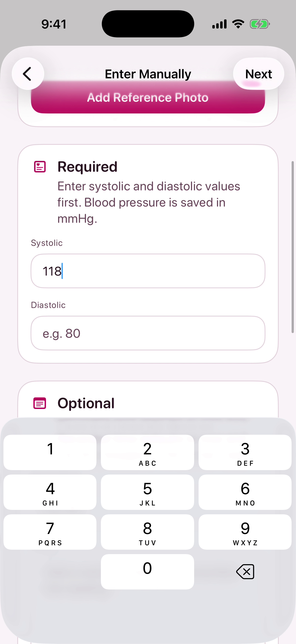Tap the battery charging status icon
The image size is (296, 644).
click(x=260, y=24)
